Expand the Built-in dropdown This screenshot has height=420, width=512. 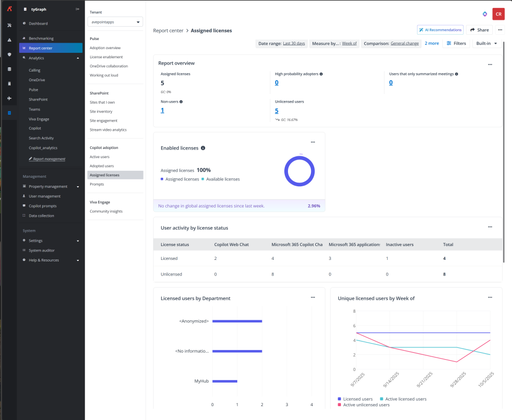(x=486, y=43)
